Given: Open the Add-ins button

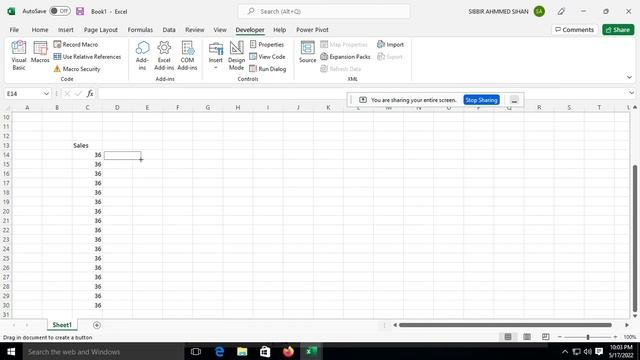Looking at the screenshot, I should [x=142, y=56].
